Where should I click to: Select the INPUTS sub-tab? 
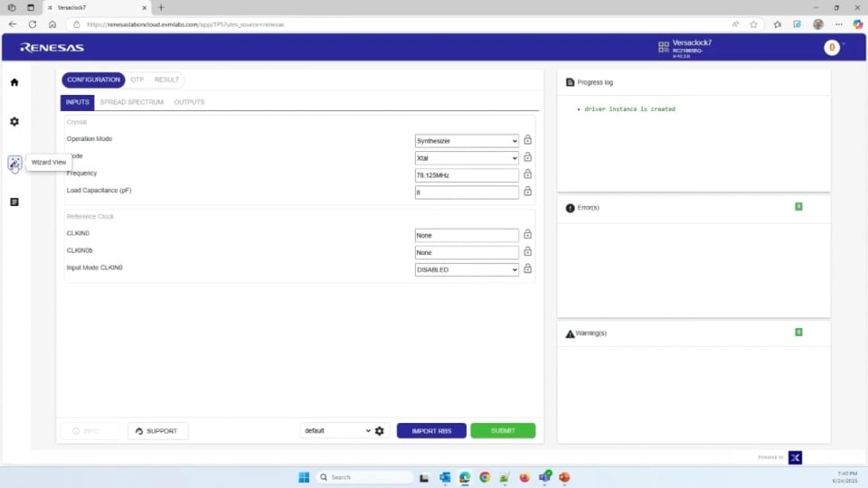[x=78, y=102]
